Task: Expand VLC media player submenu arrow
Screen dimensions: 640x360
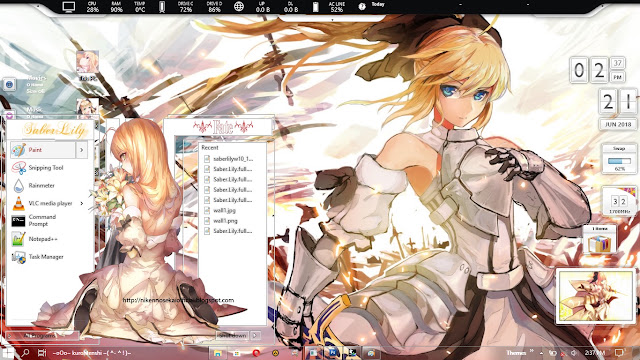Action: coord(82,203)
